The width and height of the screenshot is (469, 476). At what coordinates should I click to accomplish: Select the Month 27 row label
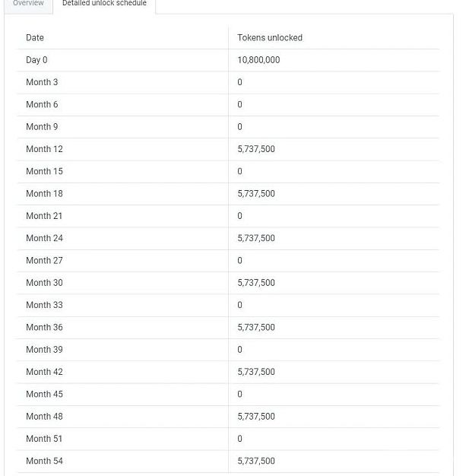[x=44, y=260]
